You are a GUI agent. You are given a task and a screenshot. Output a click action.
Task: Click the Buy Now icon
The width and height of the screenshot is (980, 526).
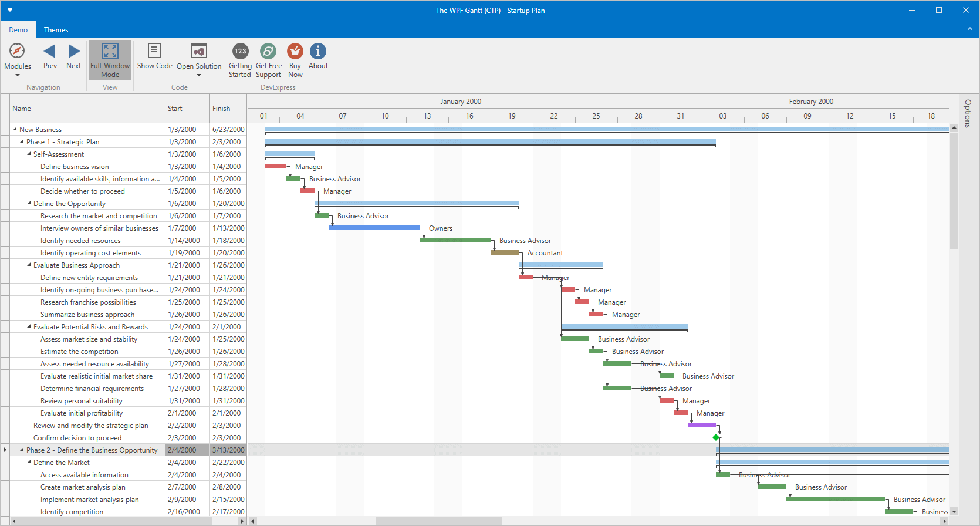[295, 51]
